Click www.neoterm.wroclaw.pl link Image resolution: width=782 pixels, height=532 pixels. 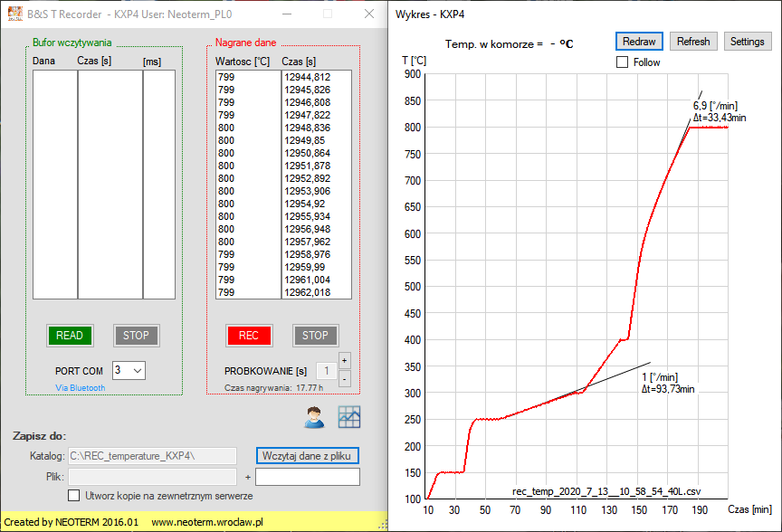(207, 522)
